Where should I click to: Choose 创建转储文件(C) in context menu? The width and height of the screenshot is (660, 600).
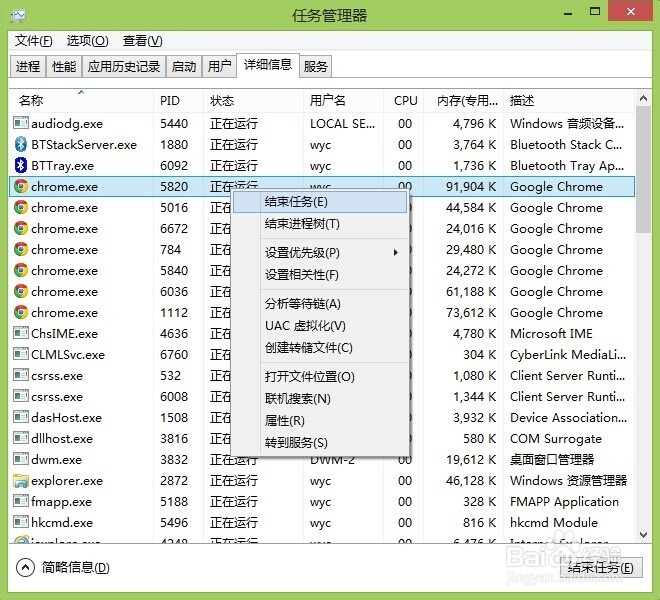(x=320, y=348)
